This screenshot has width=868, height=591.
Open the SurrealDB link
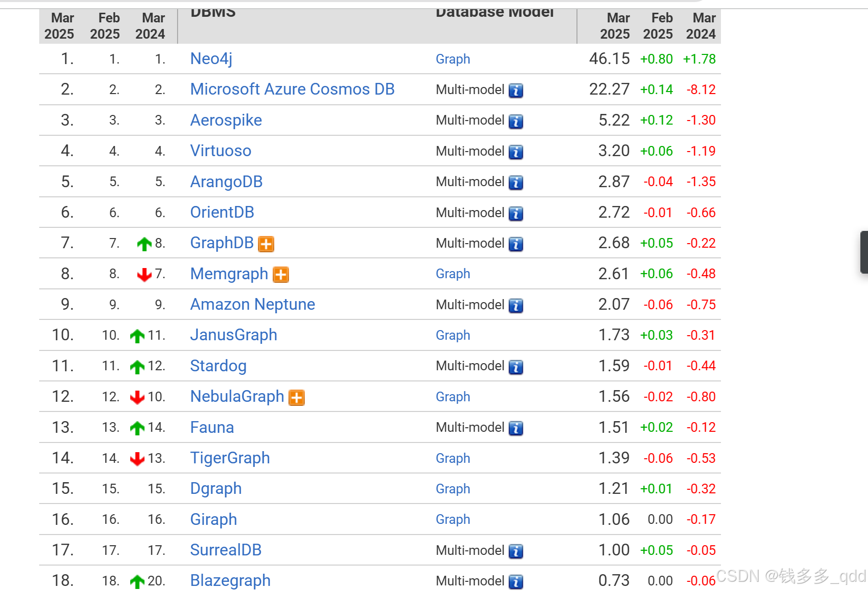[x=226, y=550]
